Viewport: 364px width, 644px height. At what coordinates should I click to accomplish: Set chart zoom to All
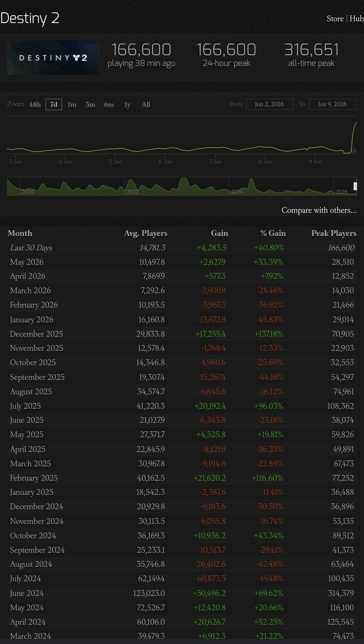pyautogui.click(x=146, y=105)
